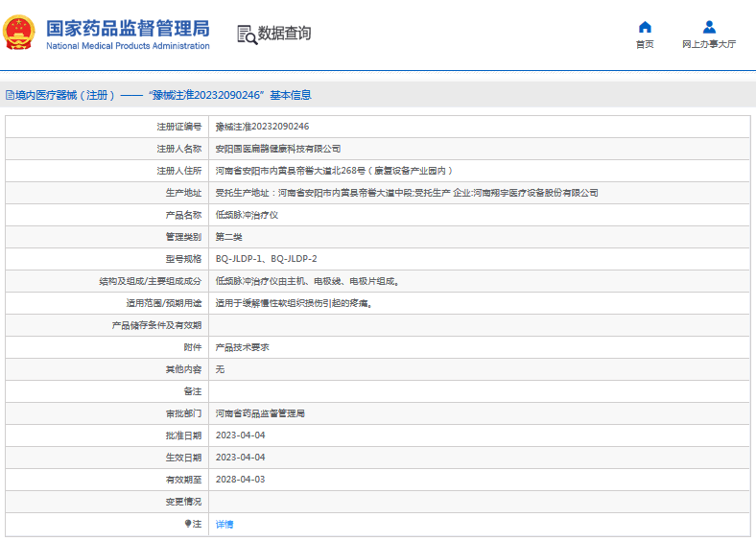Click the 注册人名称 label

(x=178, y=149)
